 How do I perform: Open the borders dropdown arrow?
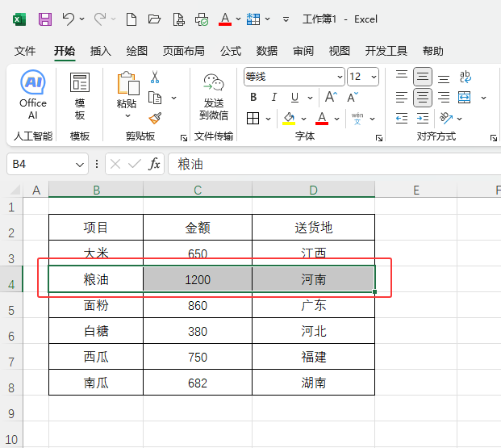(268, 119)
